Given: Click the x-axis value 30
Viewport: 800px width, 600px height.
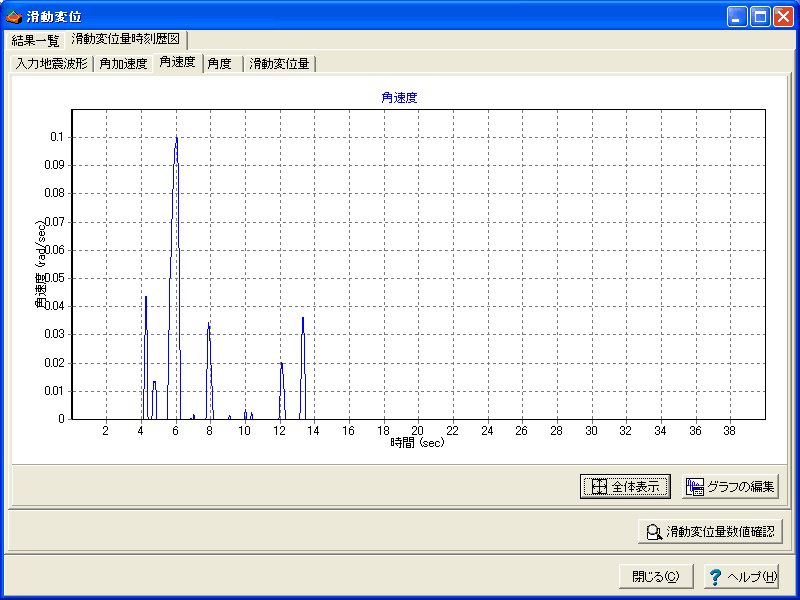Looking at the screenshot, I should click(x=591, y=431).
